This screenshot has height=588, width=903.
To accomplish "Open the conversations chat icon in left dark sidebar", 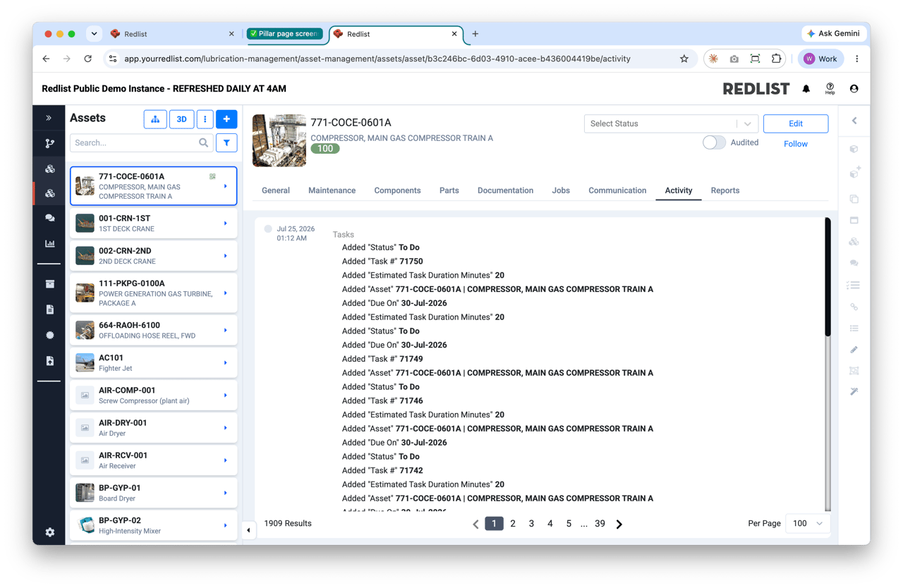I will tap(49, 218).
